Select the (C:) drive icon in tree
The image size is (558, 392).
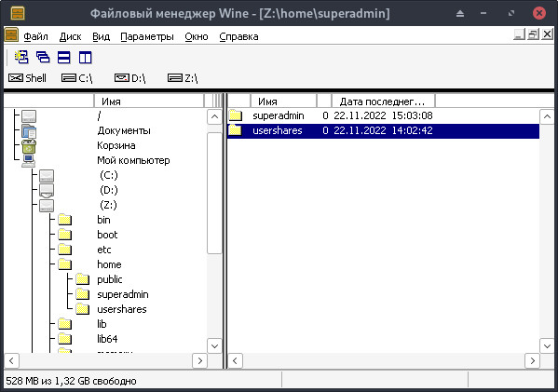pos(47,176)
